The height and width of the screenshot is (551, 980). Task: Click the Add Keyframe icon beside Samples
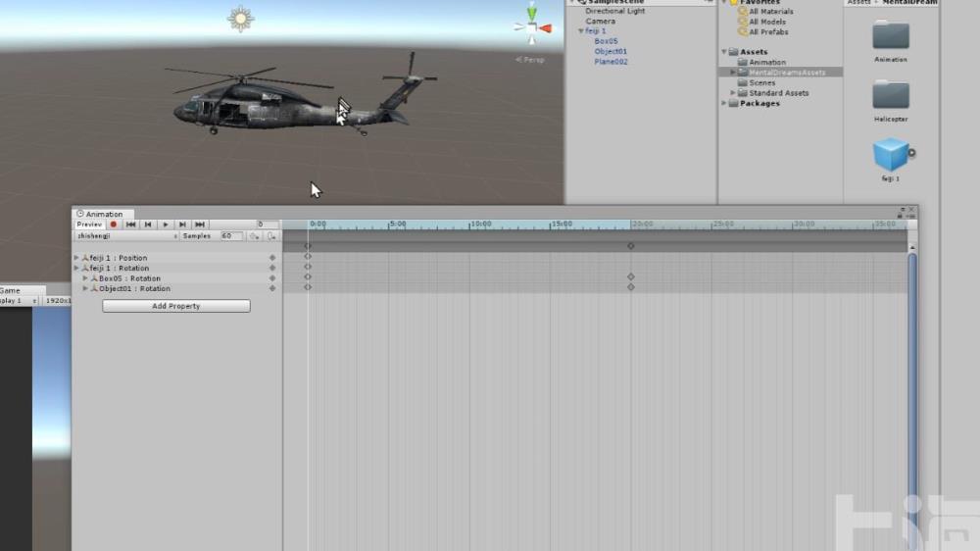click(255, 236)
